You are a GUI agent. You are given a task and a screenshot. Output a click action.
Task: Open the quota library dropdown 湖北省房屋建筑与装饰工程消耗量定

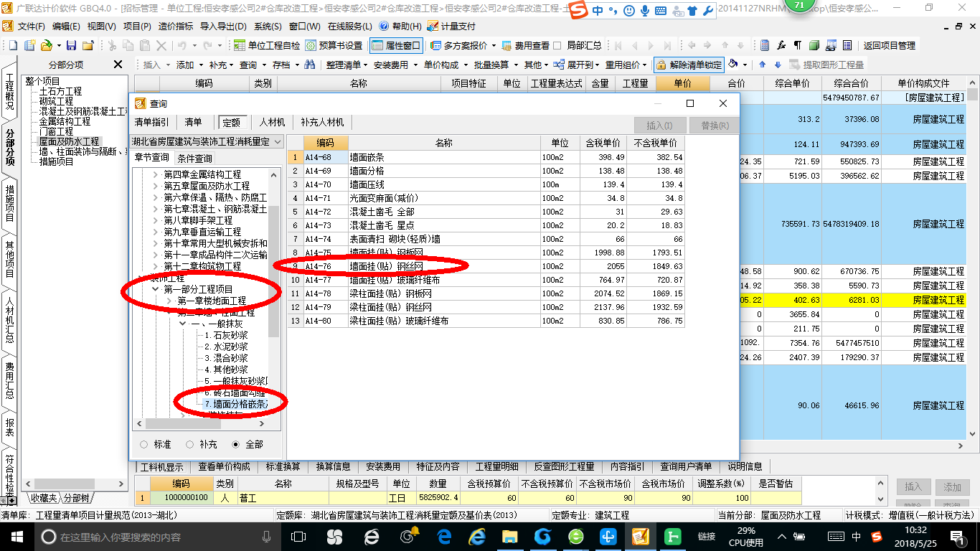207,142
